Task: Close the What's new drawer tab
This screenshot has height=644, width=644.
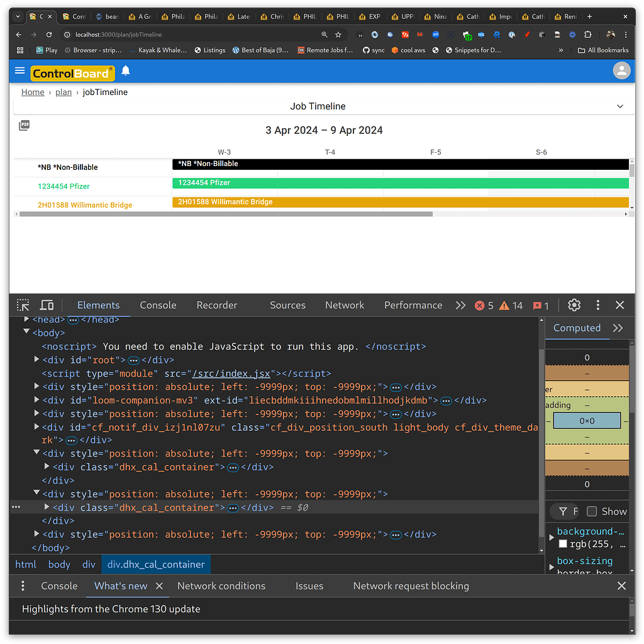Action: [x=159, y=586]
